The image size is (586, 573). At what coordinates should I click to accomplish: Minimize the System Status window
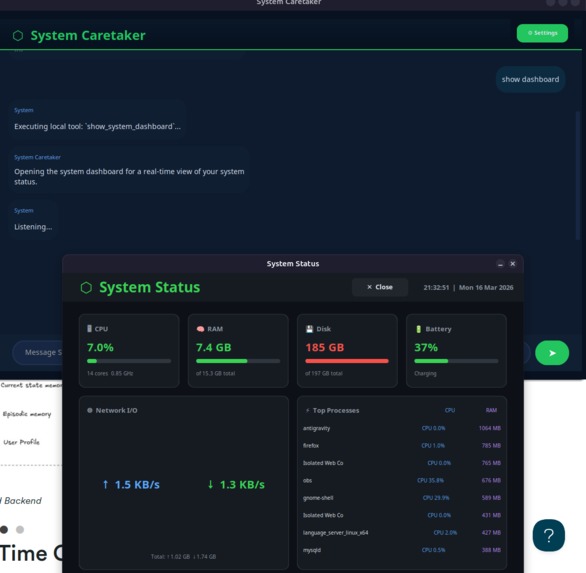500,264
